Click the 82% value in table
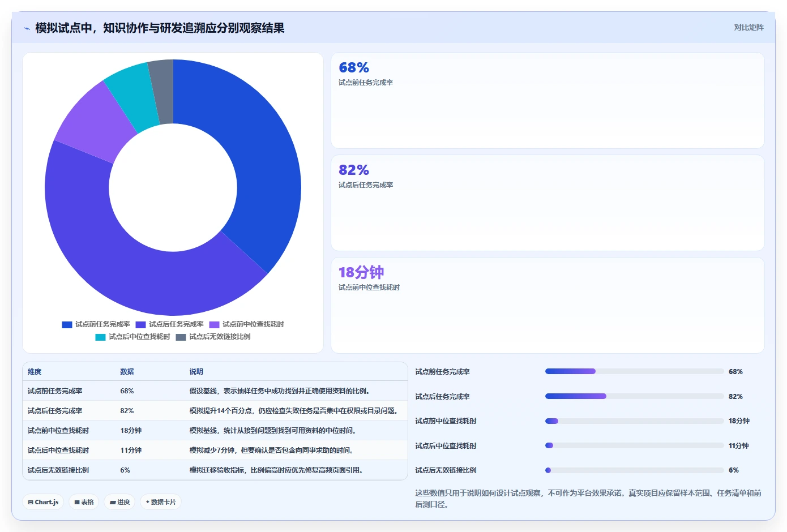 tap(127, 411)
